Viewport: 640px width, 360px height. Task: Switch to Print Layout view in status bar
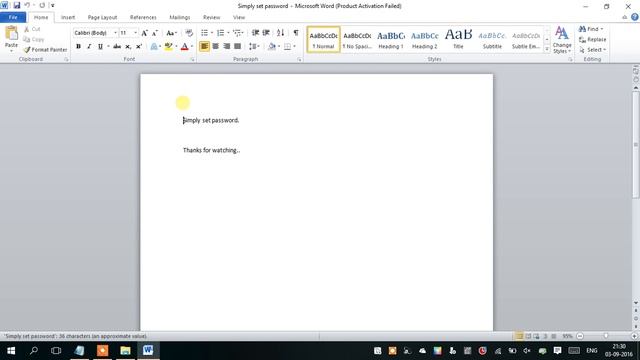click(x=519, y=336)
